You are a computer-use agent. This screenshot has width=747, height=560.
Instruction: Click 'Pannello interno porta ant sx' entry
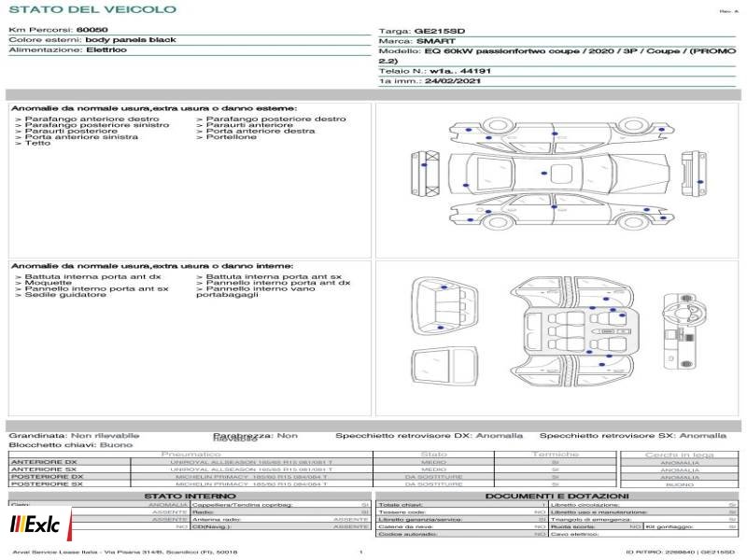click(96, 288)
